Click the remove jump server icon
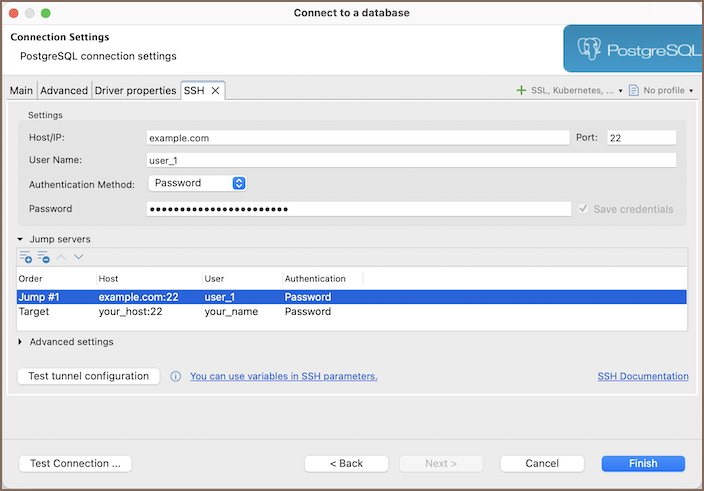The width and height of the screenshot is (704, 491). pos(43,258)
